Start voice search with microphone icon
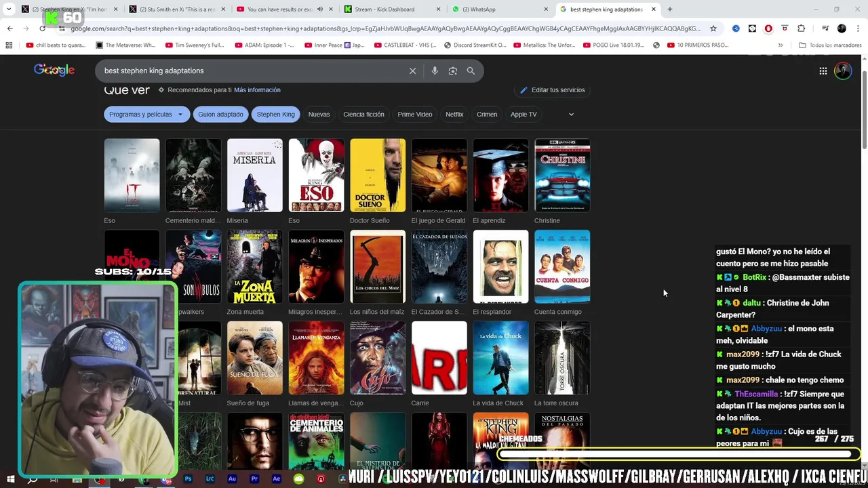Image resolution: width=868 pixels, height=488 pixels. pyautogui.click(x=435, y=70)
